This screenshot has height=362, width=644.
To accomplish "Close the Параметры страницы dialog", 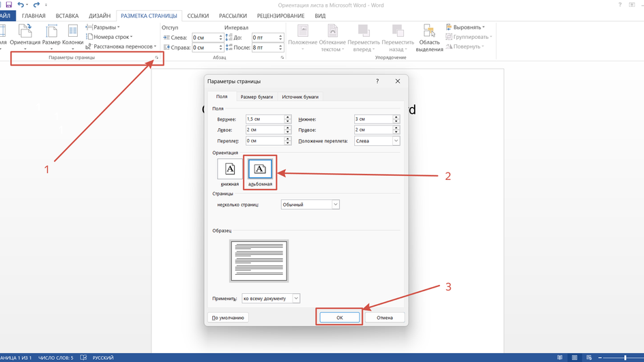I will (x=398, y=81).
